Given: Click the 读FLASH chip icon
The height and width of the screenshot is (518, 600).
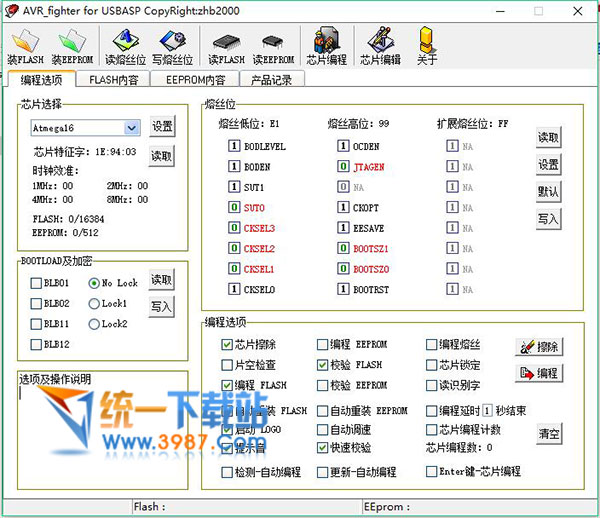Looking at the screenshot, I should [x=226, y=47].
